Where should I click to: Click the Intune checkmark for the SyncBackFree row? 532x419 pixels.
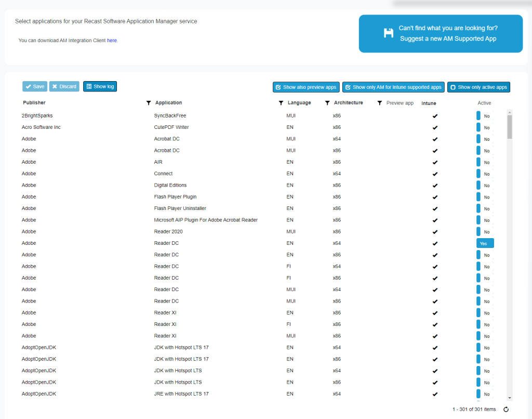coord(435,116)
